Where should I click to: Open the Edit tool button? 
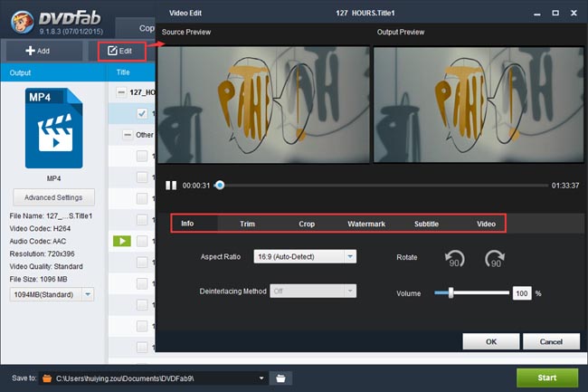pos(121,51)
